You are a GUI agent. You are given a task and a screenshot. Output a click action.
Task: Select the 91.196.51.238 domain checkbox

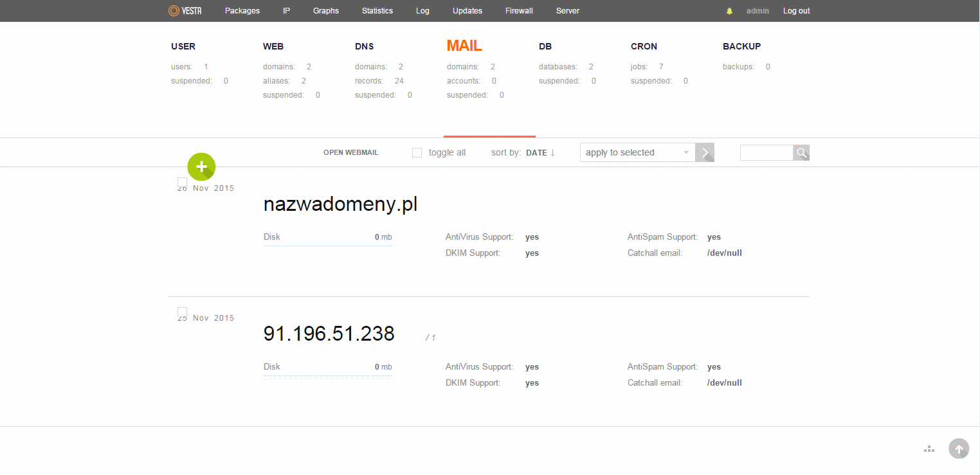coord(182,312)
